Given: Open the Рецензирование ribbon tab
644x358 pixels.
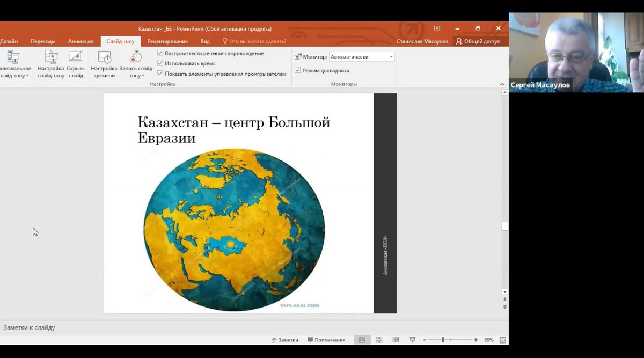Looking at the screenshot, I should 167,41.
